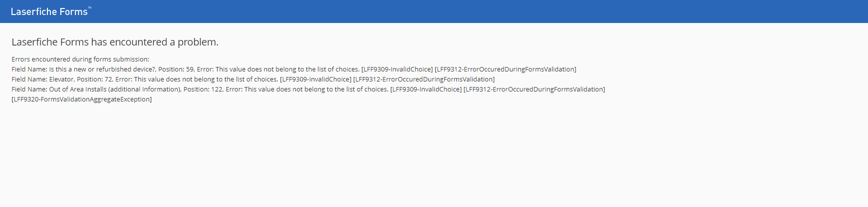Click the Laserfiche Forms logo in header

(x=51, y=11)
